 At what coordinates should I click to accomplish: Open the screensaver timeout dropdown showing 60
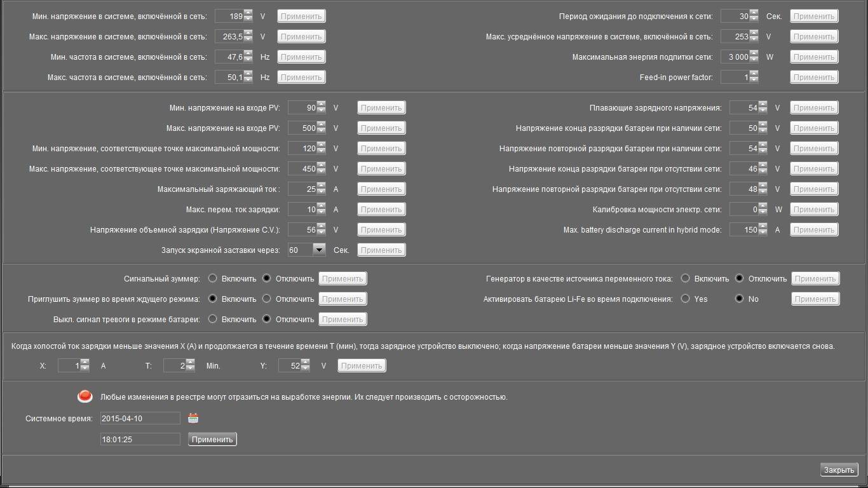click(x=319, y=250)
